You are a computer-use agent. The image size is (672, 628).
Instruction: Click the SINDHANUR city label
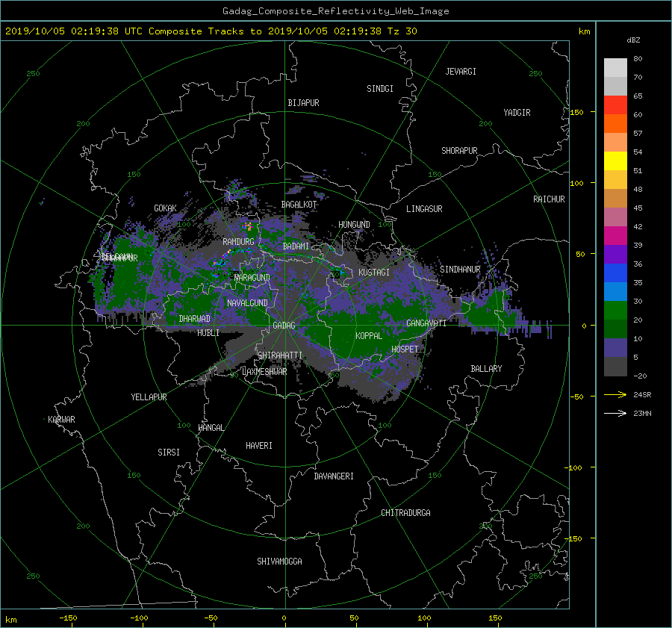[460, 270]
